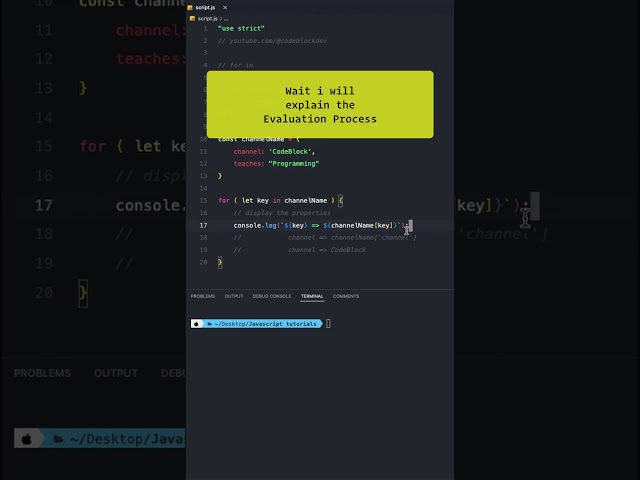Click the ~/Desktop/Javascript tutorials prompt path
Image resolution: width=640 pixels, height=480 pixels.
tap(265, 324)
